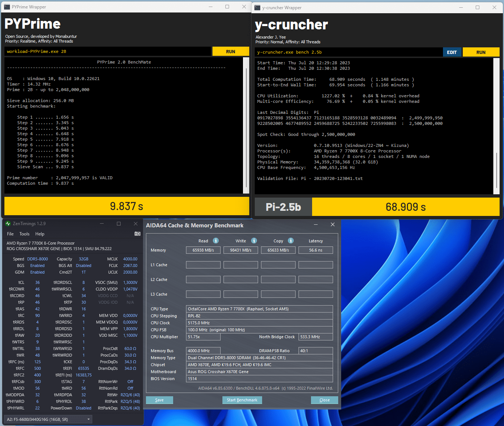The image size is (504, 426).
Task: Click y-cruncher result 68.909 s banner
Action: tap(406, 207)
